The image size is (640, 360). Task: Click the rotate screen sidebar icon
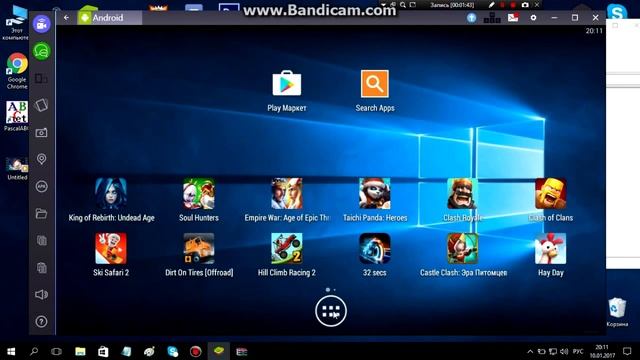[42, 105]
